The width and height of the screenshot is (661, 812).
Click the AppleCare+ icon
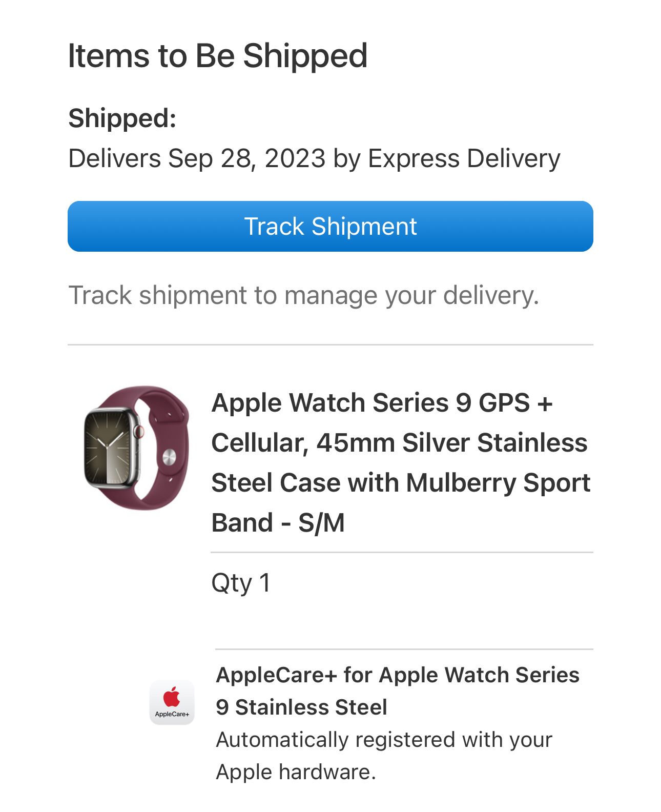(172, 702)
